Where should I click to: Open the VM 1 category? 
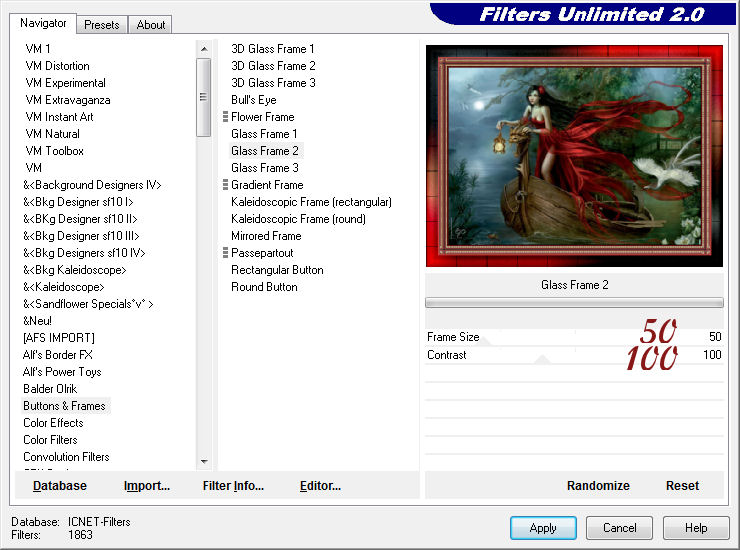[x=38, y=49]
